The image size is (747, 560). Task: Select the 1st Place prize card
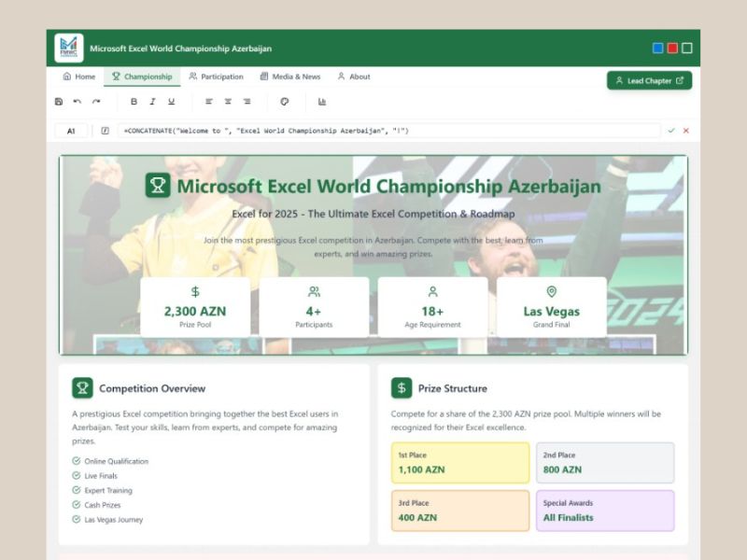click(x=458, y=463)
